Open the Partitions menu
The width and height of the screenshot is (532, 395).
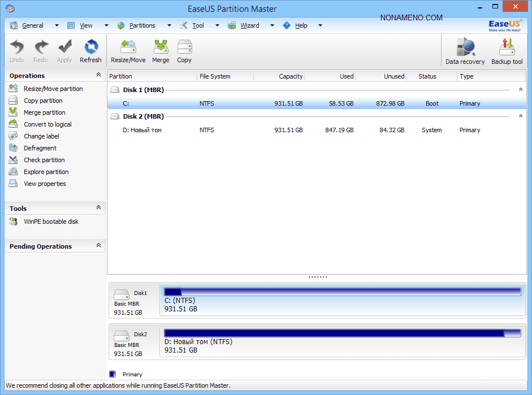tap(142, 25)
